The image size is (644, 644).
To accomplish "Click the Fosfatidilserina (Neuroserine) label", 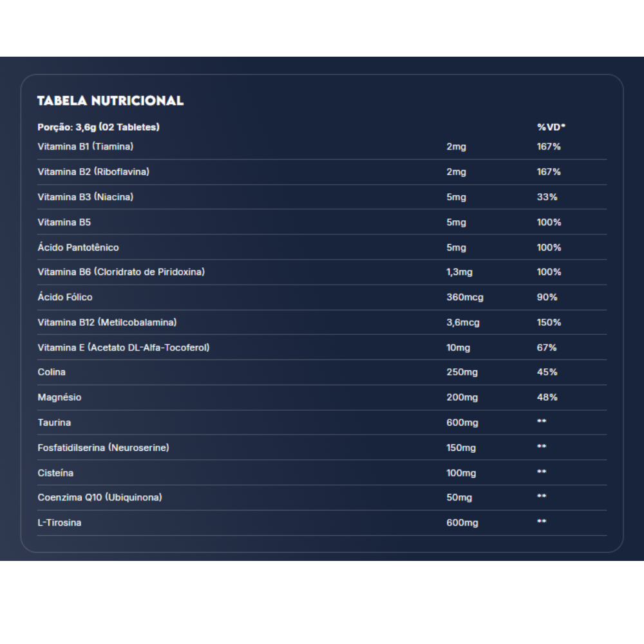I will [x=103, y=448].
